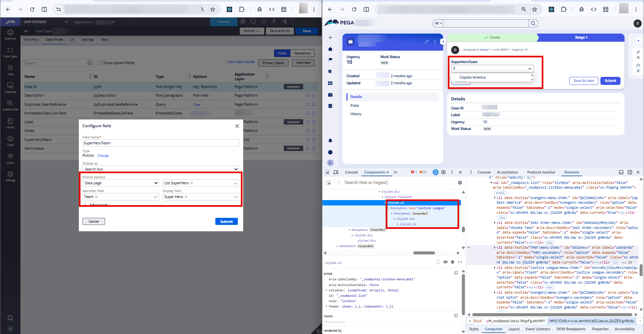Open Overview in App Studio sidebar
This screenshot has height=334, width=644.
[10, 35]
